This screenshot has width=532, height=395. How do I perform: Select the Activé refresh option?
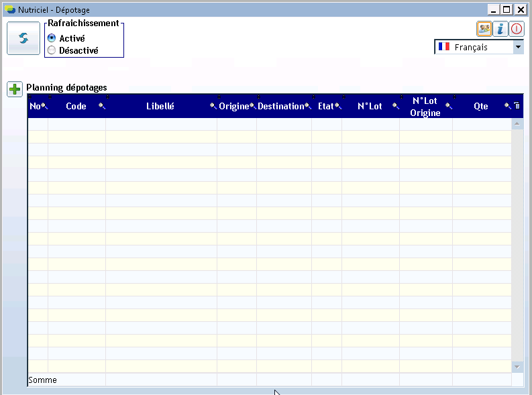(66, 38)
